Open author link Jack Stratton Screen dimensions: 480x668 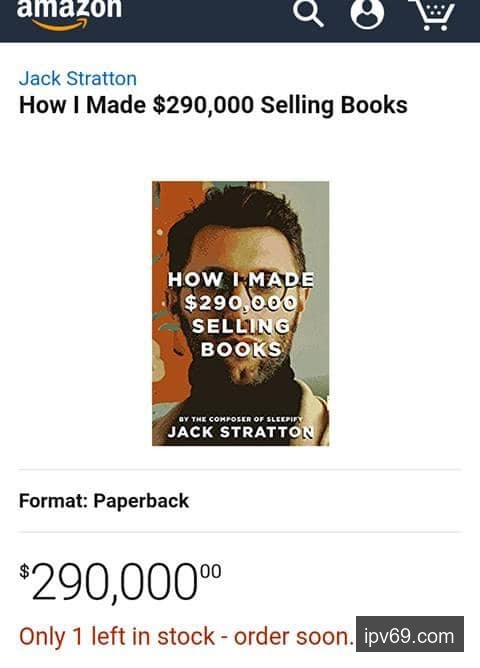(x=78, y=79)
